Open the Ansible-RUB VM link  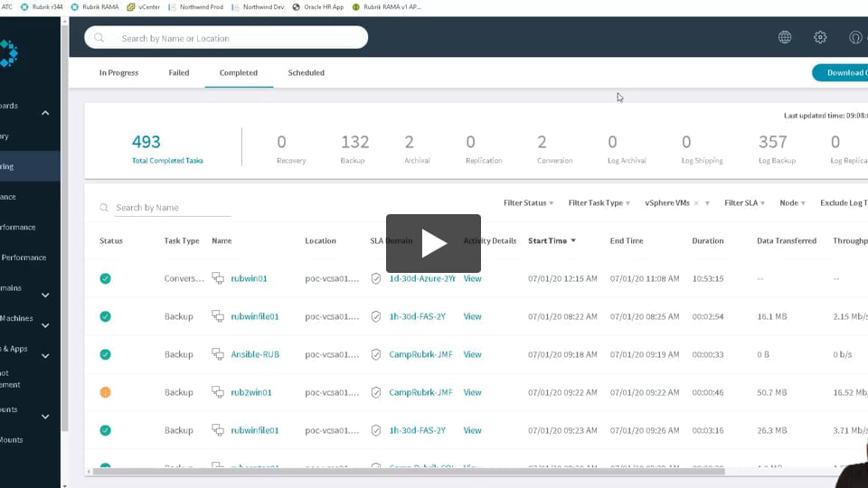coord(255,354)
